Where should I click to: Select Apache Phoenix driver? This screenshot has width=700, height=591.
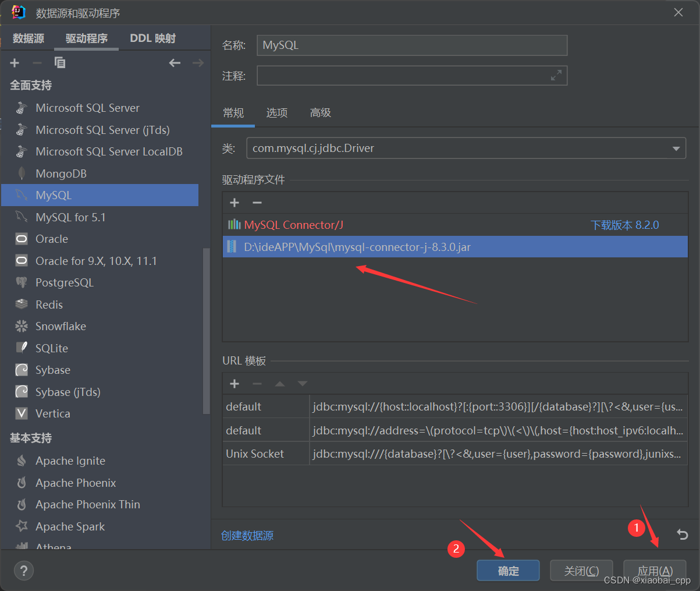(76, 483)
